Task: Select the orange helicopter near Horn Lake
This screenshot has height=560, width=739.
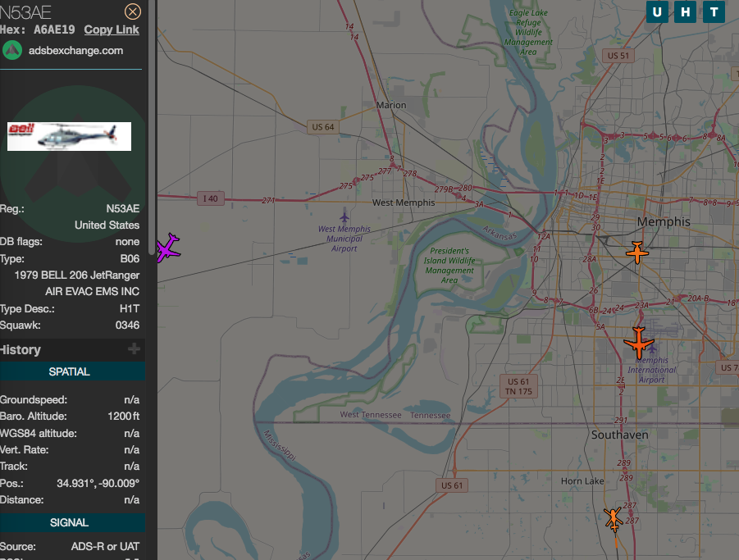Action: (x=614, y=519)
